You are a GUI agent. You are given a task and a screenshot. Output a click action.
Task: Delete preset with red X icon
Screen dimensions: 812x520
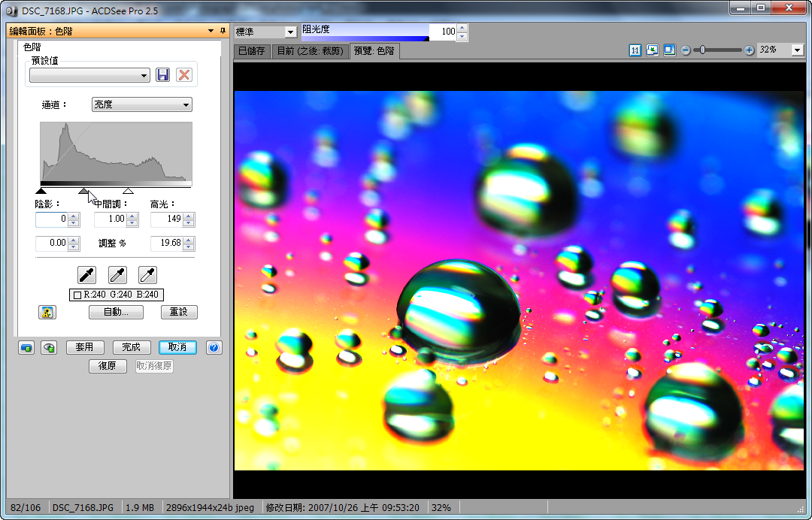click(x=183, y=75)
